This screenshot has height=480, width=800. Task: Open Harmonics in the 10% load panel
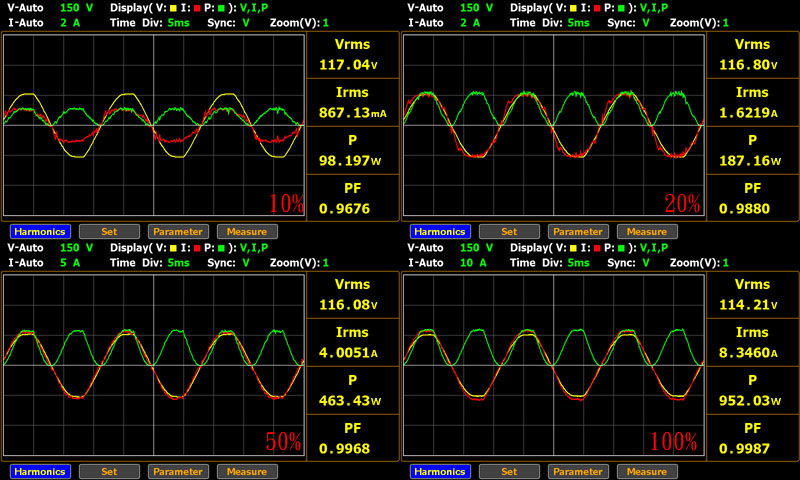click(x=40, y=232)
